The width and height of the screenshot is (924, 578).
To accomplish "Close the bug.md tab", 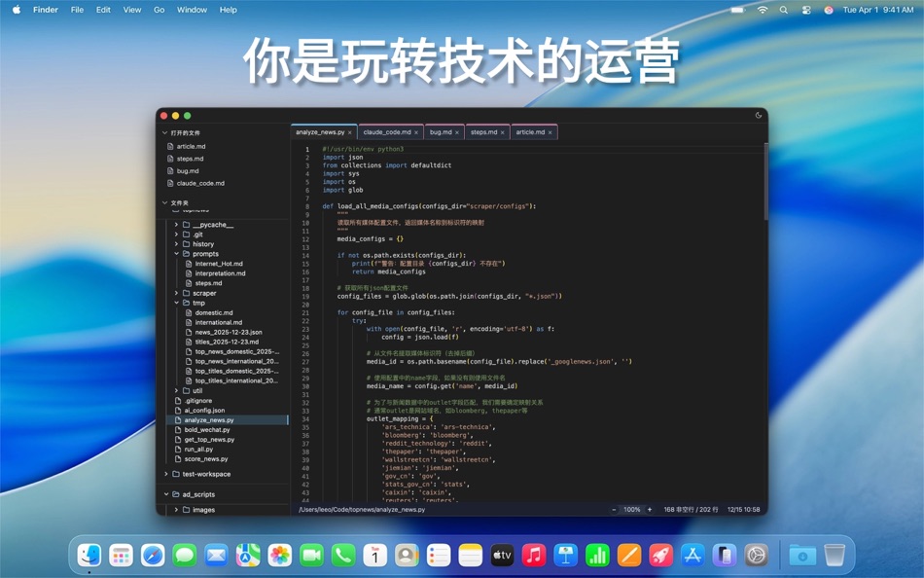I will pyautogui.click(x=457, y=132).
